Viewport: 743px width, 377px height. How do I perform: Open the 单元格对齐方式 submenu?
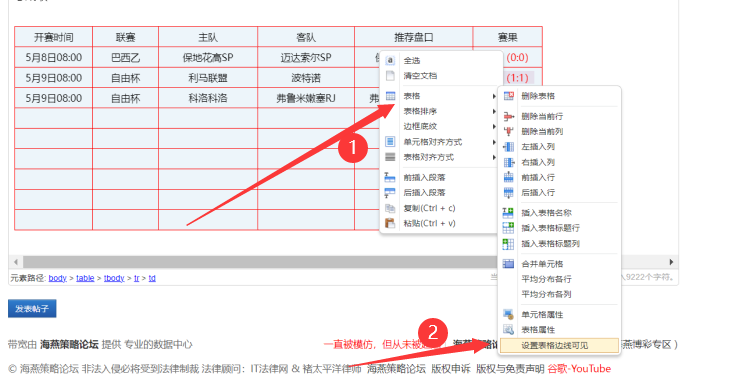pos(440,142)
